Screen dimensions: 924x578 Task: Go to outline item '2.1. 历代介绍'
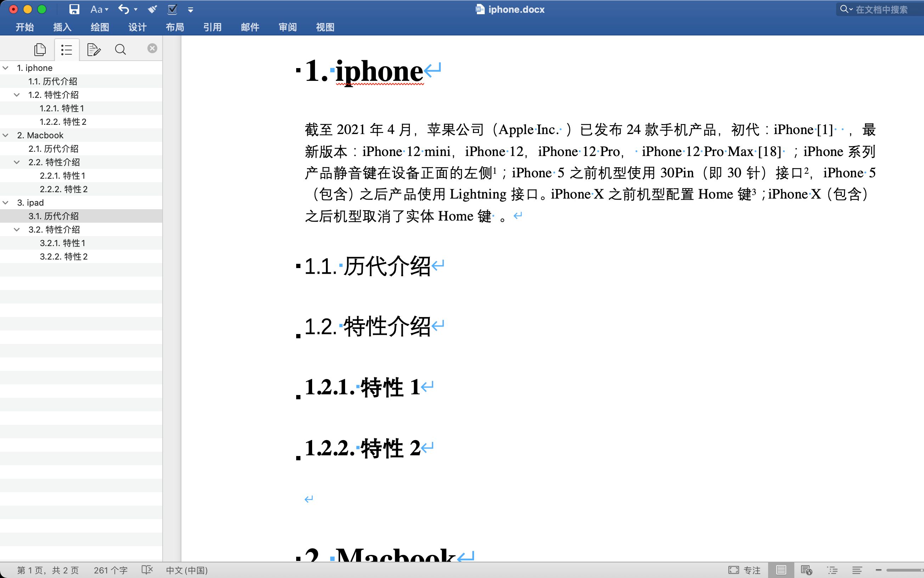(x=53, y=149)
